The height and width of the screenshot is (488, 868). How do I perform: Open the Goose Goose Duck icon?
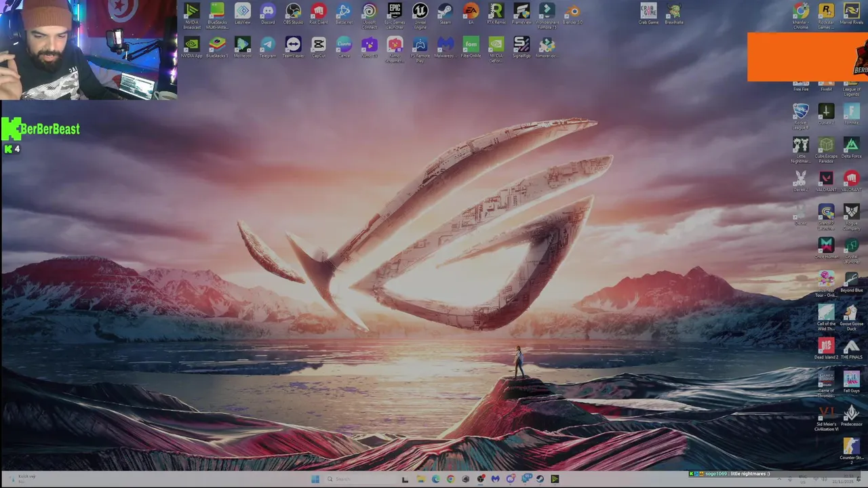click(852, 317)
